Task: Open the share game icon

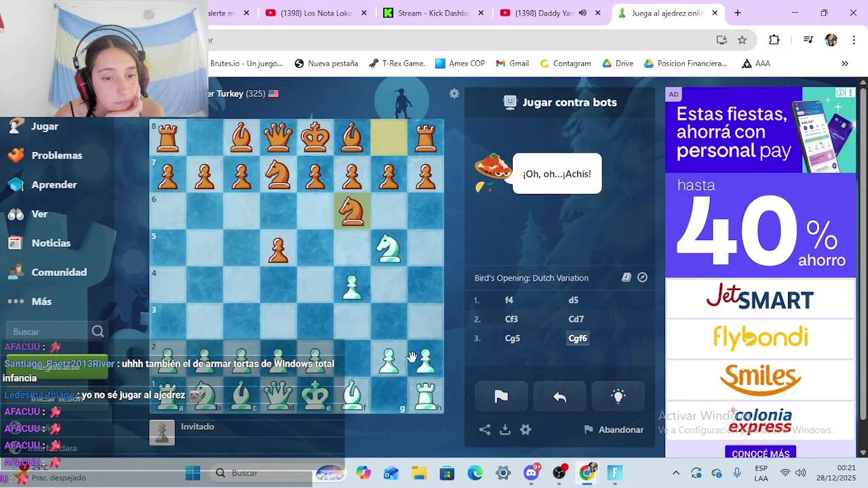Action: pyautogui.click(x=485, y=430)
